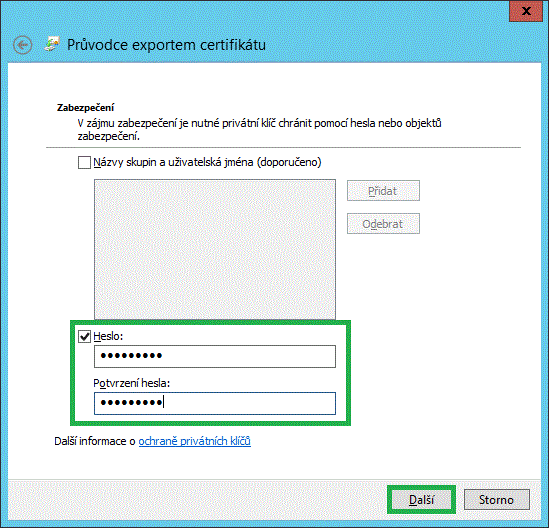Focus the Potvrzení hesla field

(215, 403)
